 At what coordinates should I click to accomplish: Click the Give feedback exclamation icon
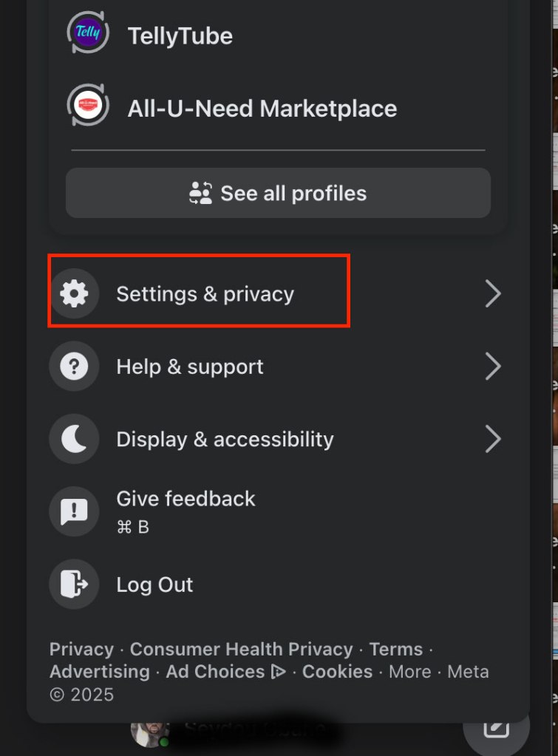74,511
